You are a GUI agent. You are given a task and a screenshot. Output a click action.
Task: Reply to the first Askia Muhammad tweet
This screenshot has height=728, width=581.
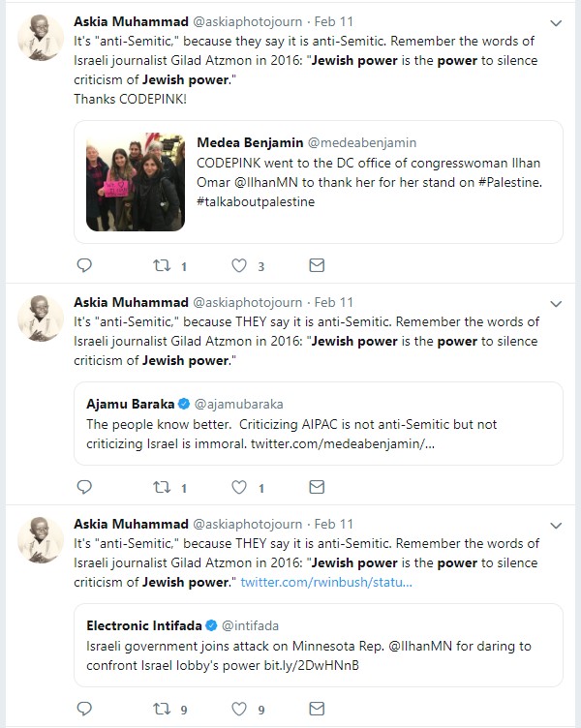84,265
